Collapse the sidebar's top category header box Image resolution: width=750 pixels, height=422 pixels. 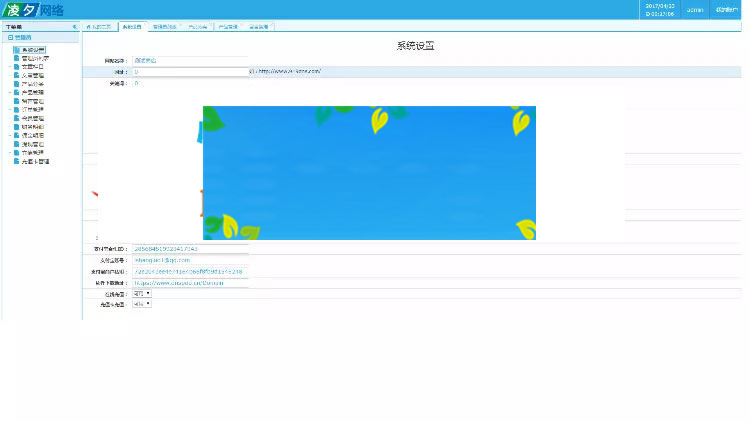(x=11, y=37)
